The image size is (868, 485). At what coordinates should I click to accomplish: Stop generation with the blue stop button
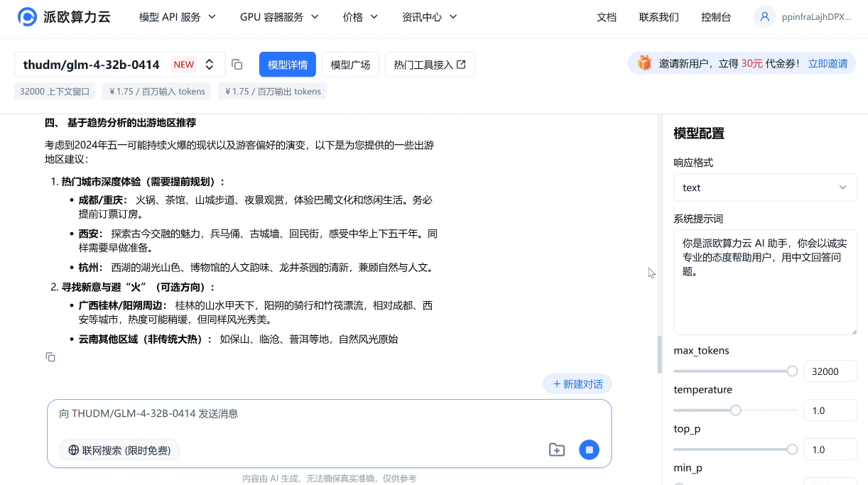589,449
